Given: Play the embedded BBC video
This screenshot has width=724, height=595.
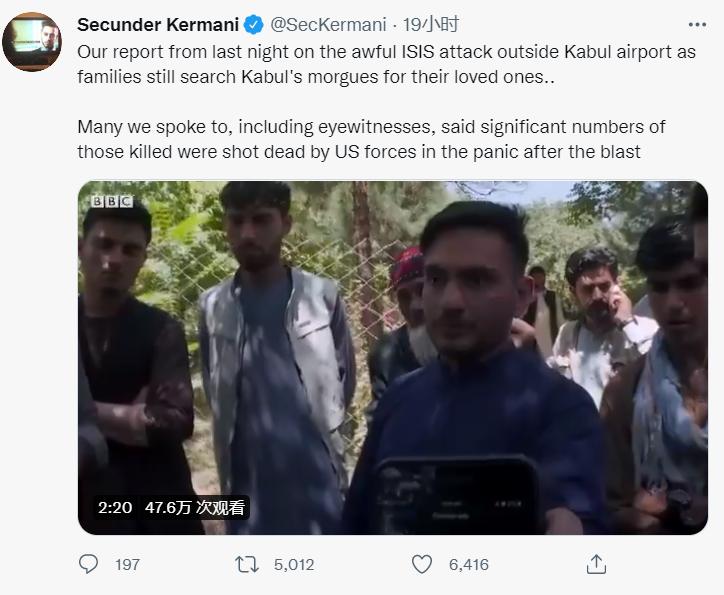Looking at the screenshot, I should [393, 357].
